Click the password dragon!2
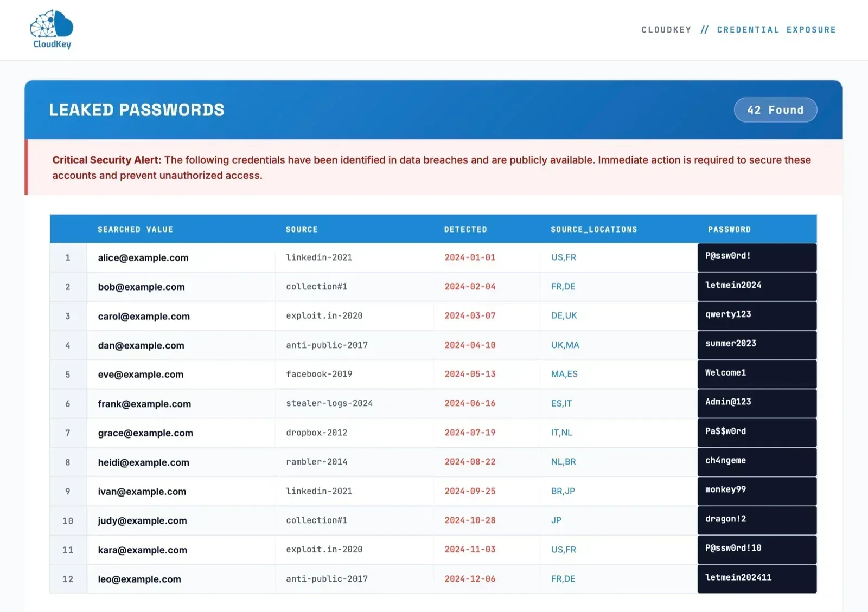The height and width of the screenshot is (612, 868). tap(757, 521)
